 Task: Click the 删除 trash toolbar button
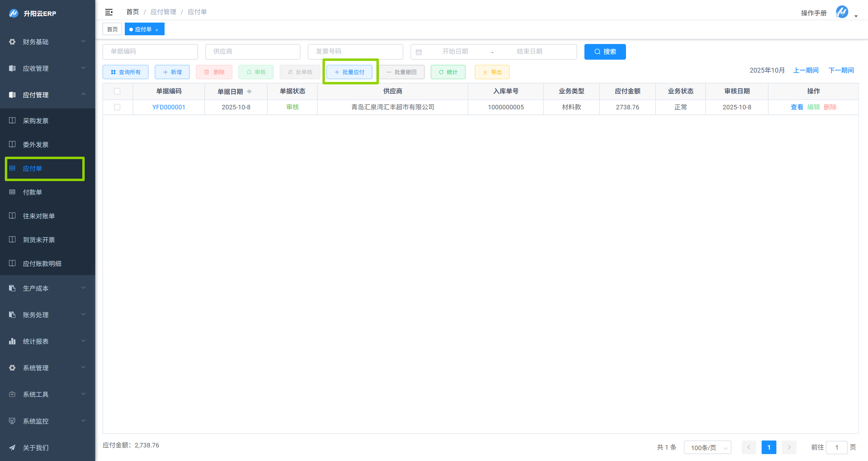point(214,72)
